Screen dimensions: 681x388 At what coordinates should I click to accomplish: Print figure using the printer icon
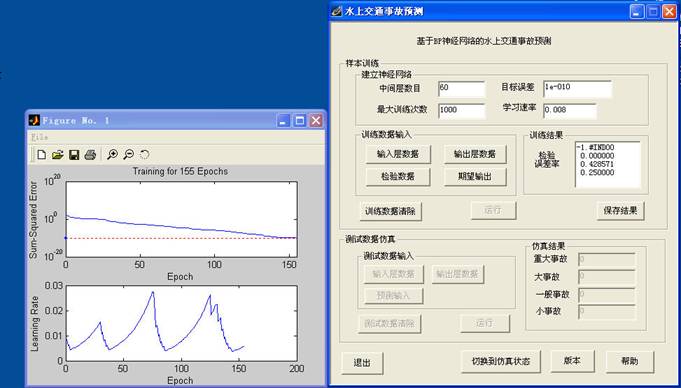pos(90,155)
